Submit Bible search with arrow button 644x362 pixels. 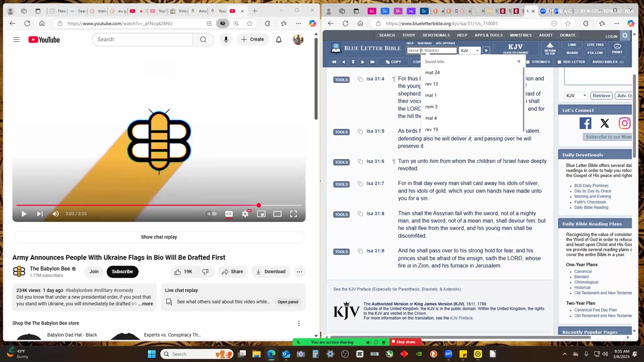click(x=486, y=50)
